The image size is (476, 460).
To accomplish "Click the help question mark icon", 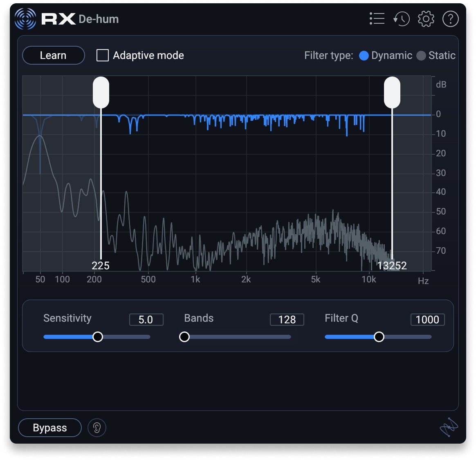I will click(x=450, y=19).
